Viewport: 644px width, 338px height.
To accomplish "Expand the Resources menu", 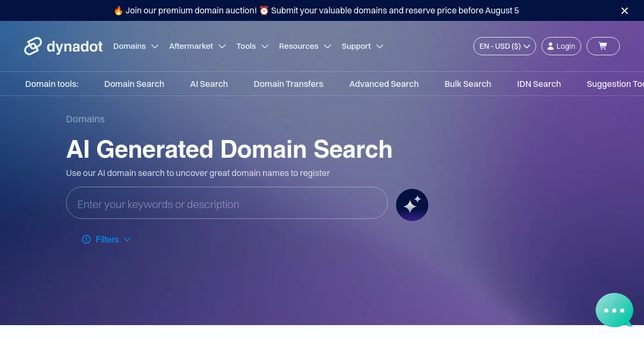I will point(305,46).
